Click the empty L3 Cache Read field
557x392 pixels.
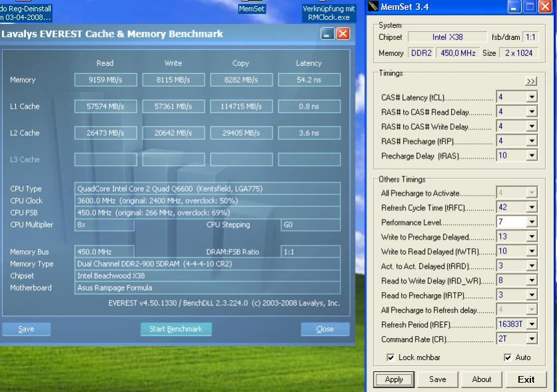pos(105,159)
